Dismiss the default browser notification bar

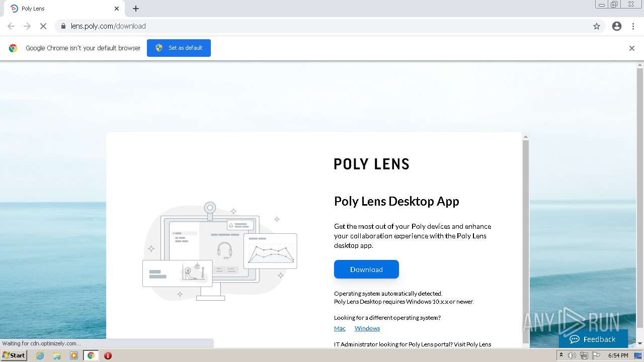point(632,48)
